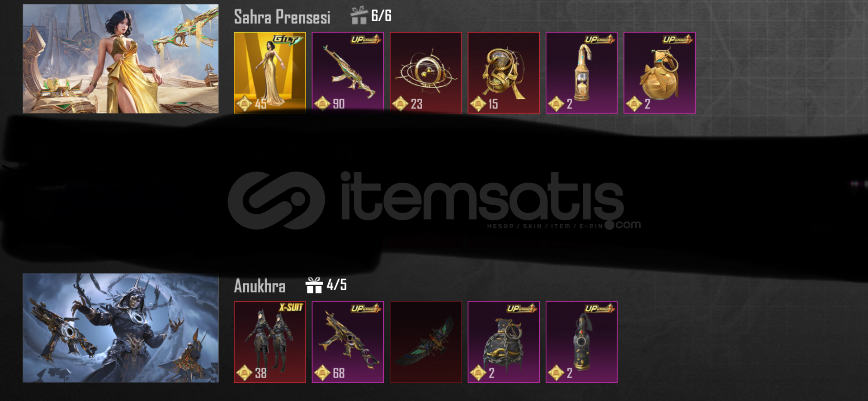
Task: Click the Sahra Prensesi set title
Action: point(282,17)
